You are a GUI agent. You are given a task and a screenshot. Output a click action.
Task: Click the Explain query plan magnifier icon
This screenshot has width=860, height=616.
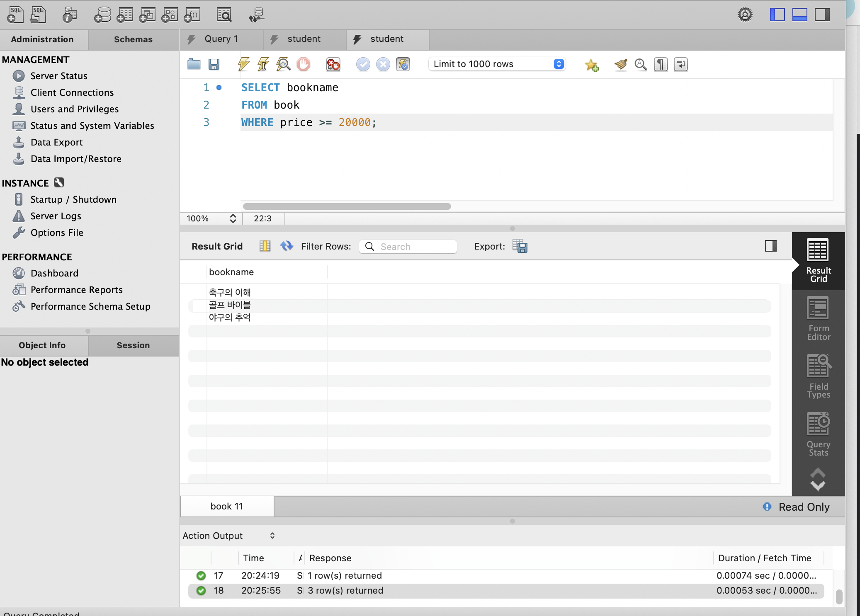(283, 64)
